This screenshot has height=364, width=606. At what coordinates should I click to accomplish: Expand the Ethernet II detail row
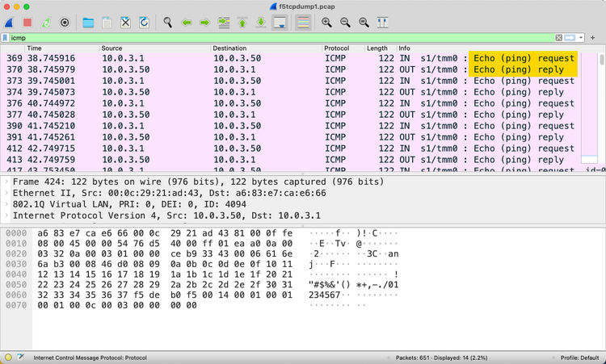[x=7, y=194]
